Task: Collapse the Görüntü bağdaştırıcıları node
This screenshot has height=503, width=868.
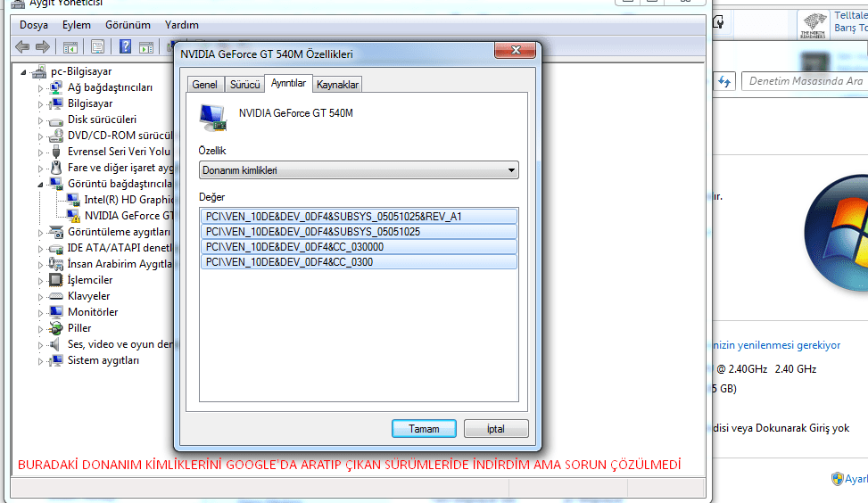Action: tap(40, 185)
